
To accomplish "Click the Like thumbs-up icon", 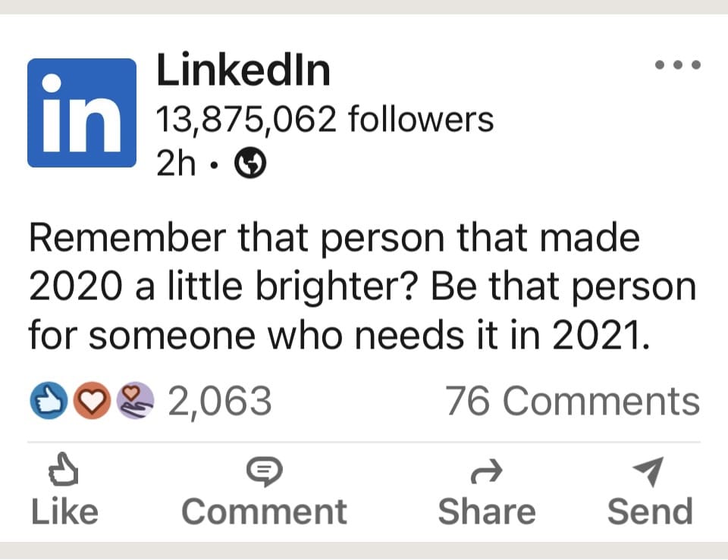I will 64,471.
